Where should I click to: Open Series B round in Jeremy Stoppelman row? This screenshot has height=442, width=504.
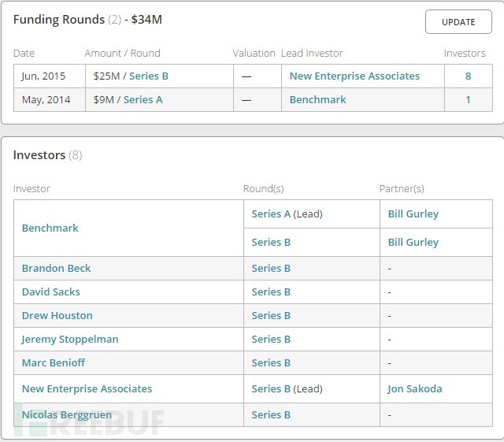tap(271, 339)
